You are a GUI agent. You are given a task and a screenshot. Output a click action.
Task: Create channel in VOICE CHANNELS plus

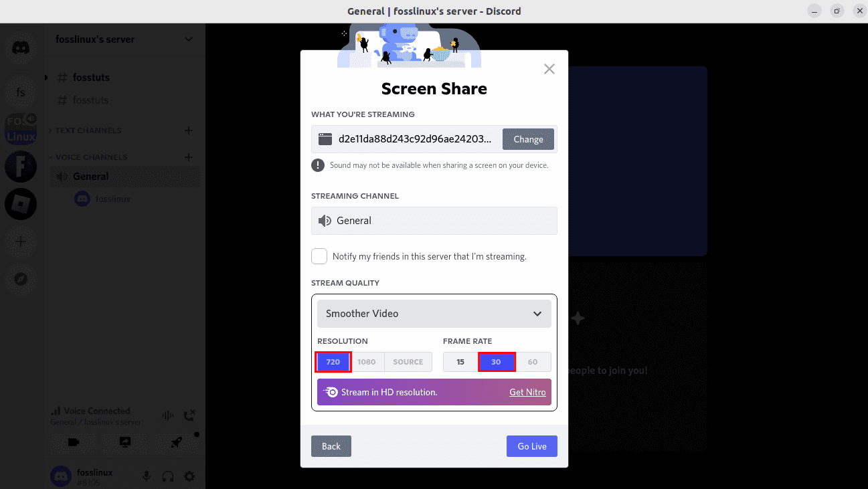click(189, 157)
